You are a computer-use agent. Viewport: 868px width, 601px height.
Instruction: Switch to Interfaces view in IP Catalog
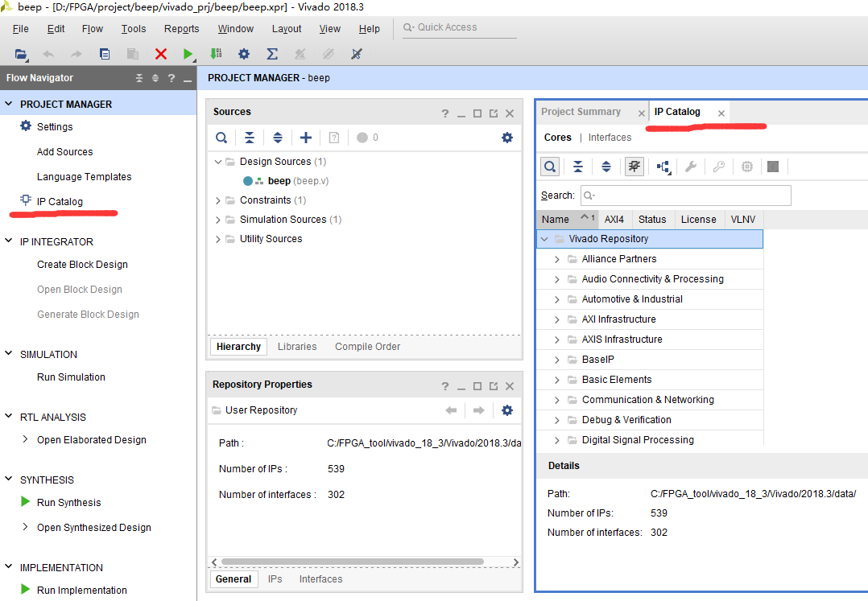tap(610, 137)
